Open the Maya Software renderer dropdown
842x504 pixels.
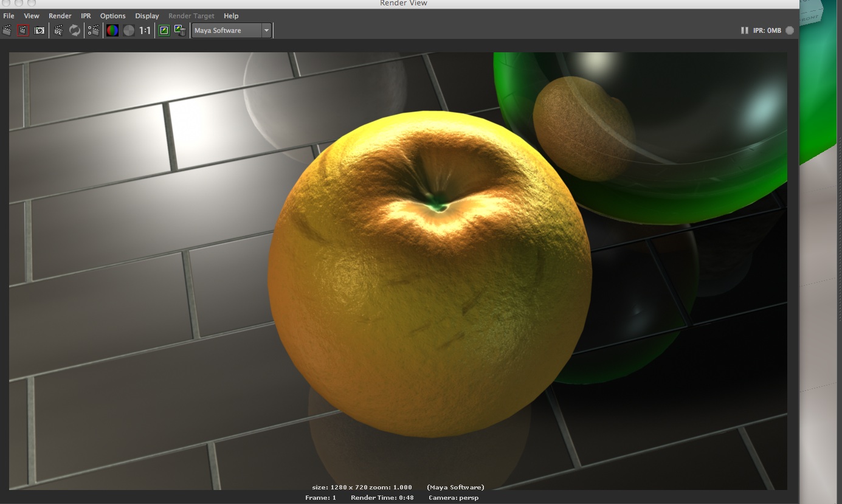(232, 30)
